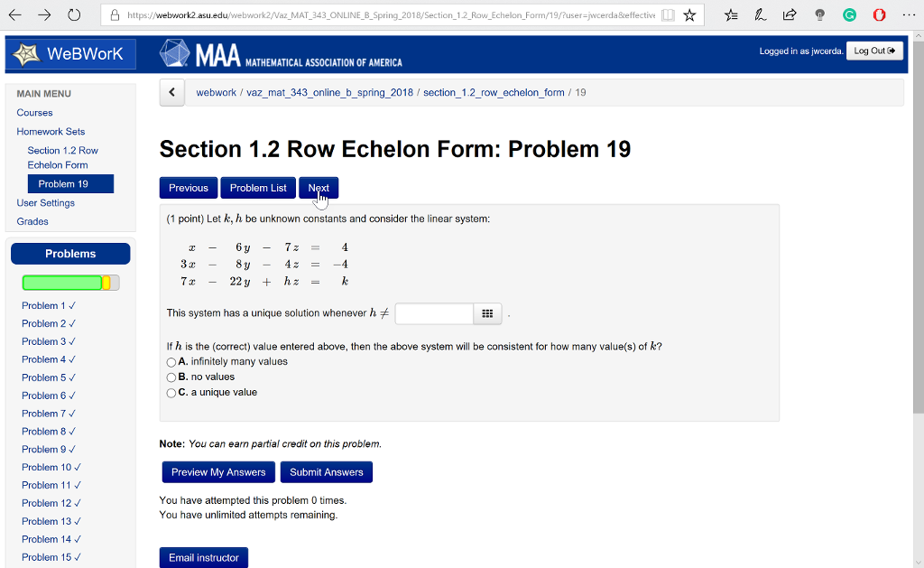Viewport: 924px width, 568px height.
Task: Go to Grades in the sidebar menu
Action: point(33,221)
